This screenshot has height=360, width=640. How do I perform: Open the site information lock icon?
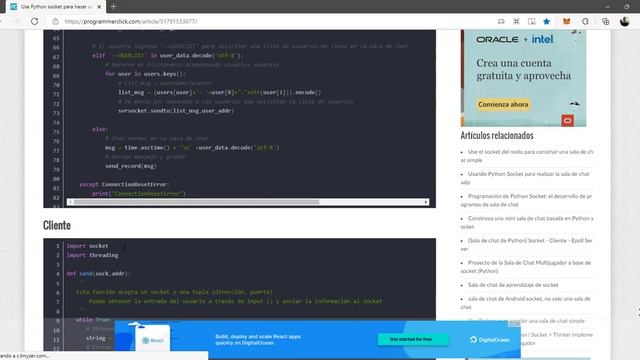pos(56,21)
